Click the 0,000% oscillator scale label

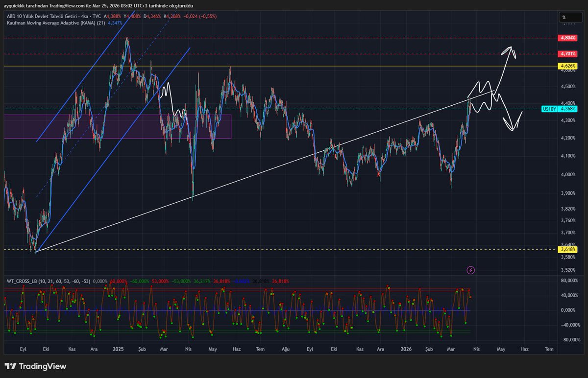tap(568, 310)
